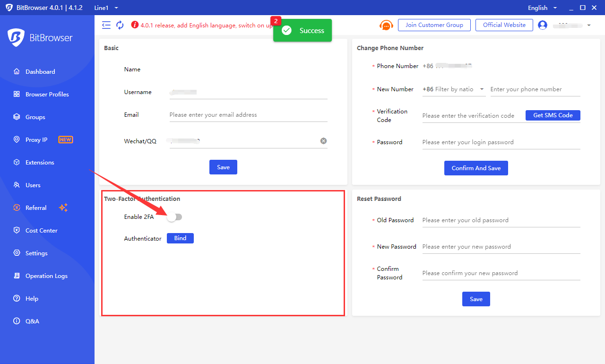This screenshot has width=605, height=364.
Task: Click Get SMS Code button
Action: point(553,115)
